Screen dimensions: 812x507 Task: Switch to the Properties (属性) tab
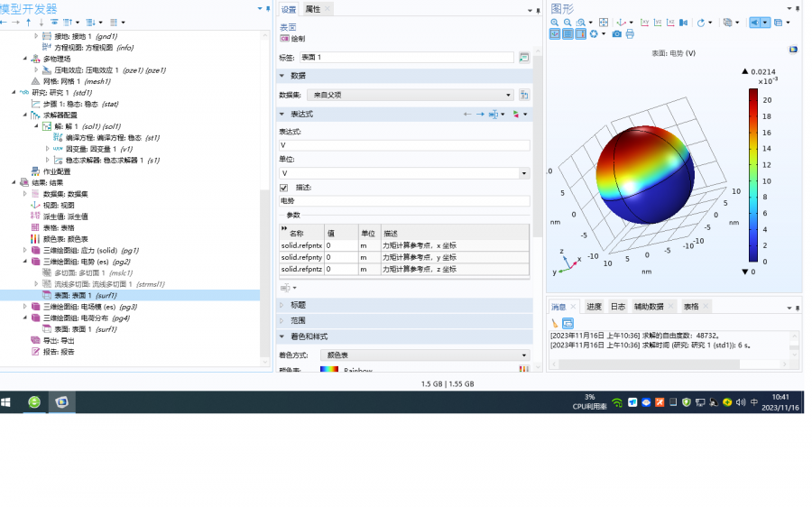(312, 9)
